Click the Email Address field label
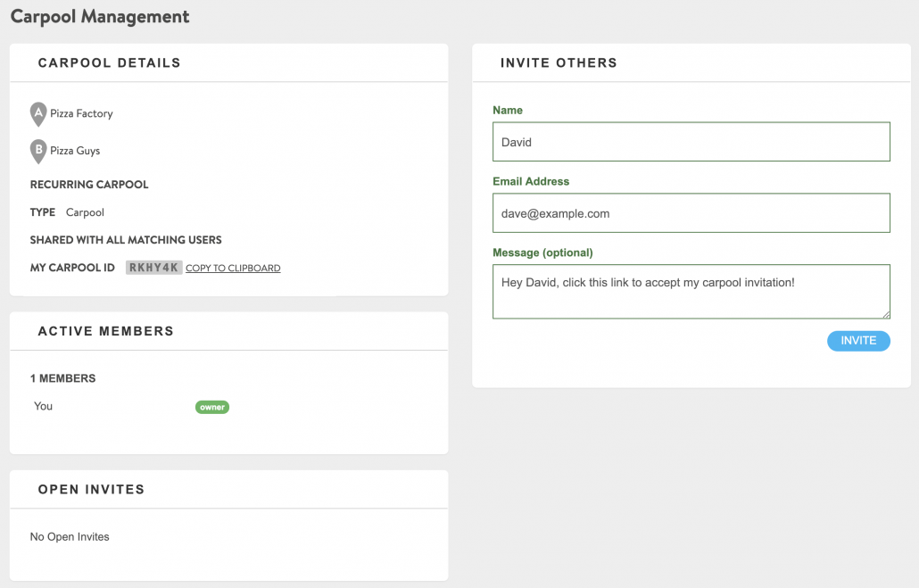 coord(531,181)
